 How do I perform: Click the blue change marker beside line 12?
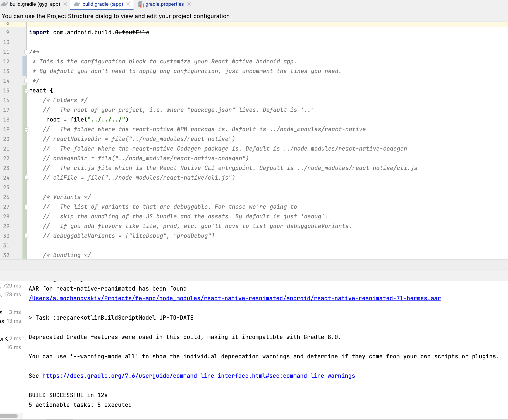point(24,66)
